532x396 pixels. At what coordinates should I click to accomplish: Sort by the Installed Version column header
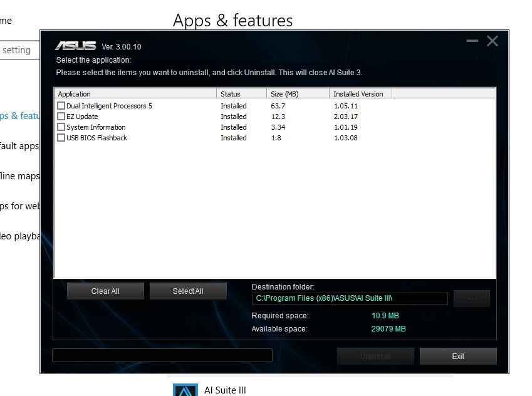pyautogui.click(x=361, y=93)
